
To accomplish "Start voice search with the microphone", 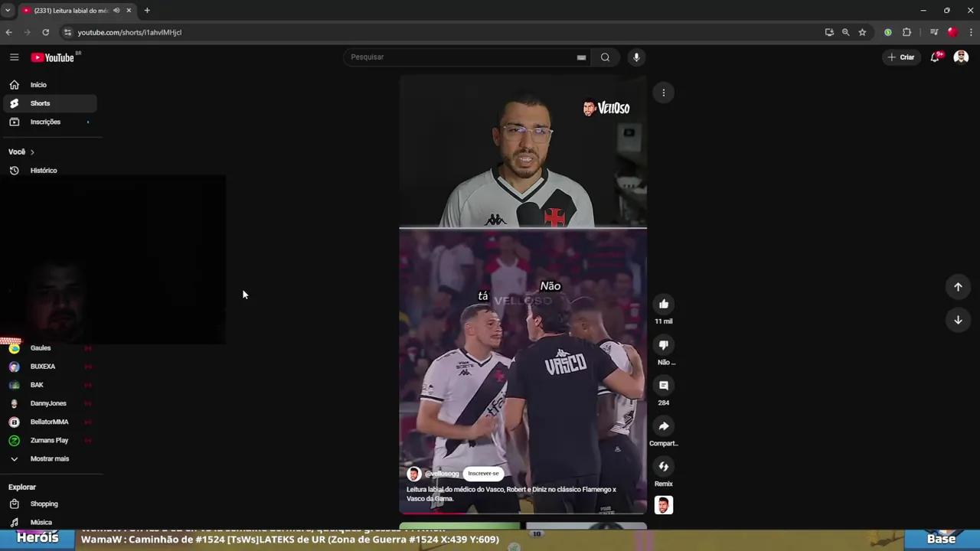I will click(x=636, y=57).
